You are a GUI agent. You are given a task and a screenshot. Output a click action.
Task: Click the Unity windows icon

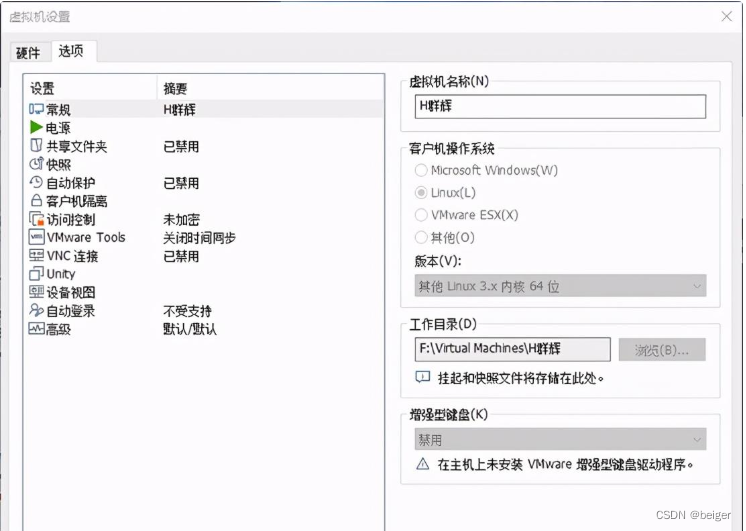coord(36,274)
